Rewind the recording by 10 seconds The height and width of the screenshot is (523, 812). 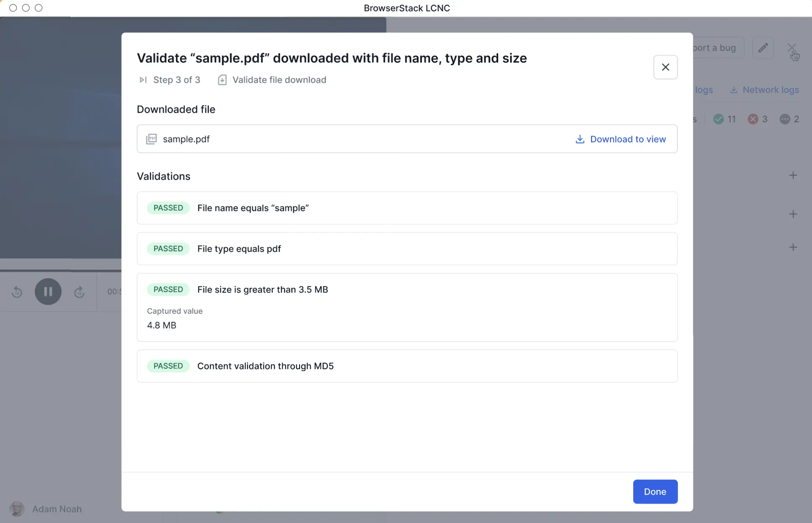pos(17,291)
